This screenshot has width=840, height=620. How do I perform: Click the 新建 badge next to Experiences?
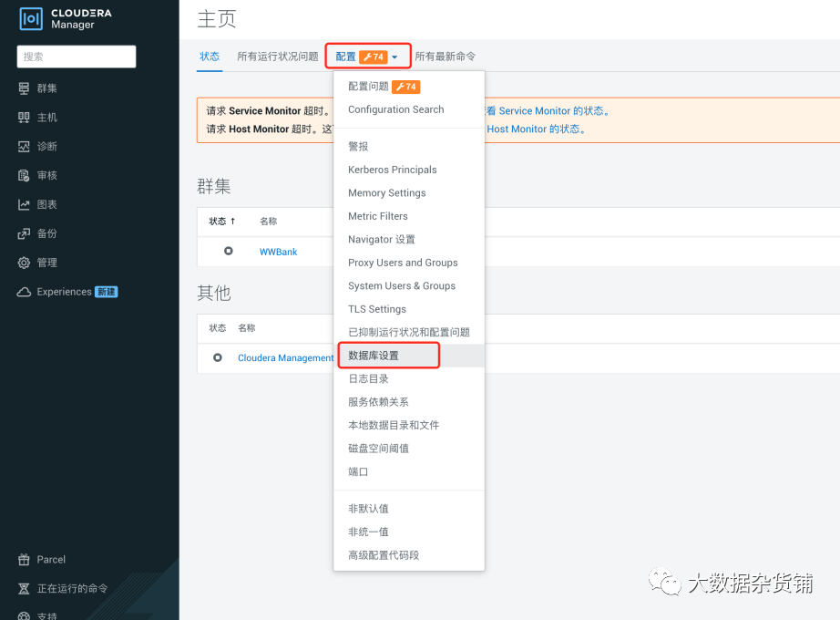pyautogui.click(x=106, y=292)
